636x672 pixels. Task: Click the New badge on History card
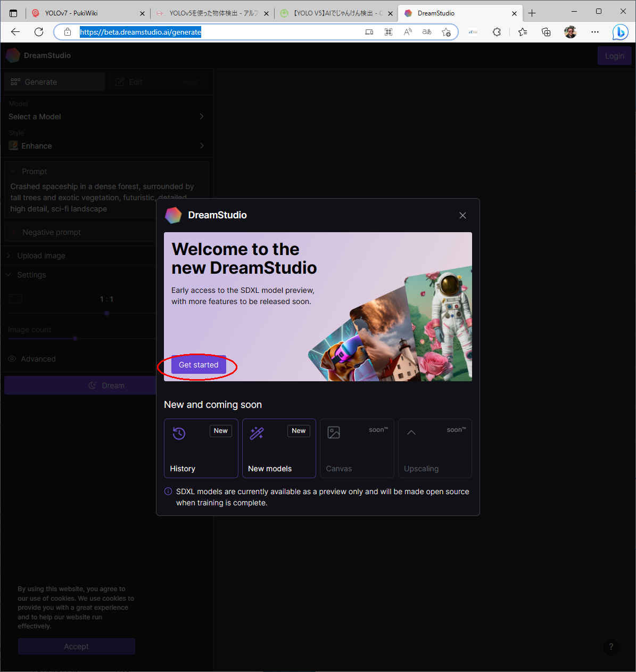pyautogui.click(x=221, y=431)
